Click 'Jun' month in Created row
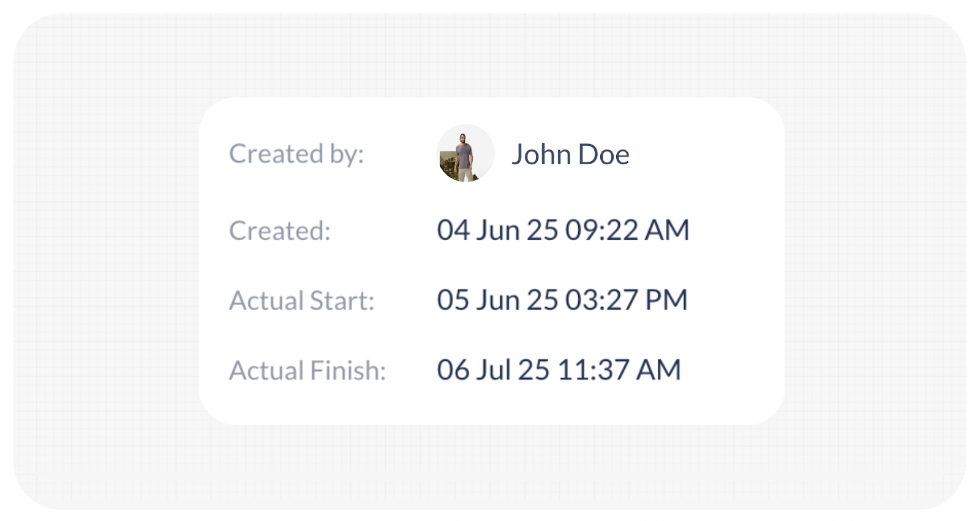 498,230
